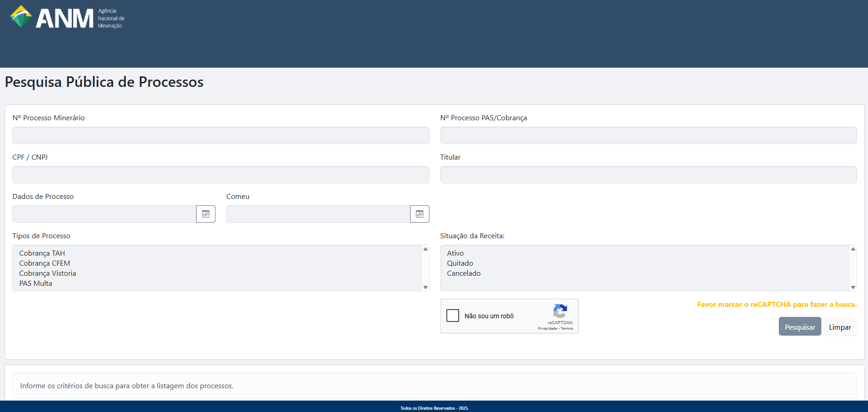
Task: Click the reCAPTCHA logo icon
Action: (x=560, y=311)
